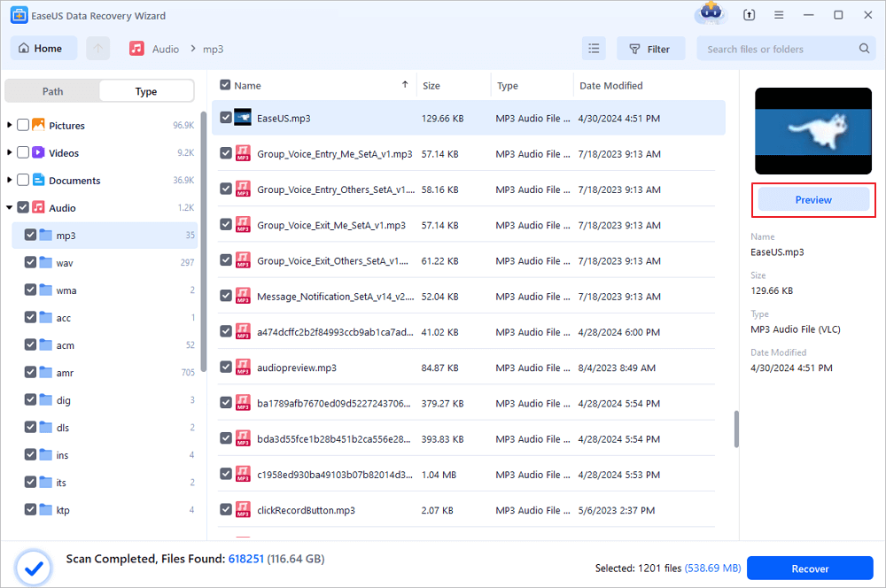
Task: Select the Type tab
Action: click(x=146, y=91)
